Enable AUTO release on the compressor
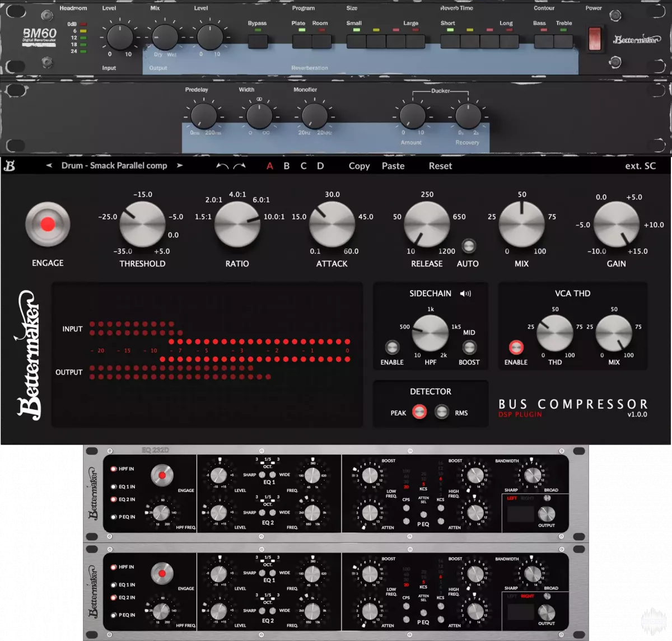Viewport: 672px width, 641px height. click(468, 245)
